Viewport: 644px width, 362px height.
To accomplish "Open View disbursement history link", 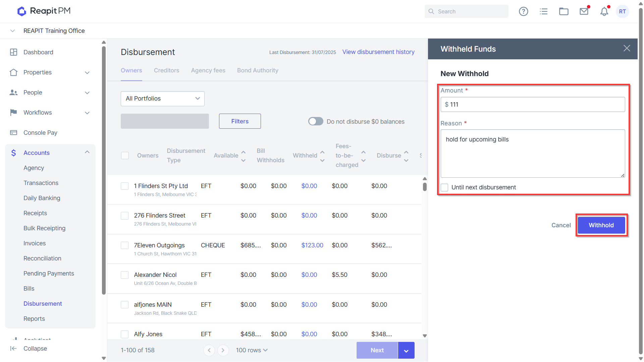I will [x=378, y=52].
